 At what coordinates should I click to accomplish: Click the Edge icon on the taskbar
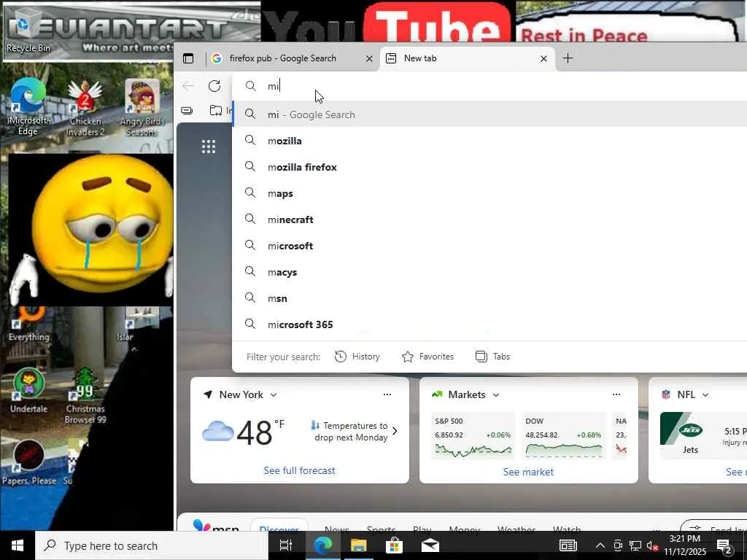click(x=322, y=545)
